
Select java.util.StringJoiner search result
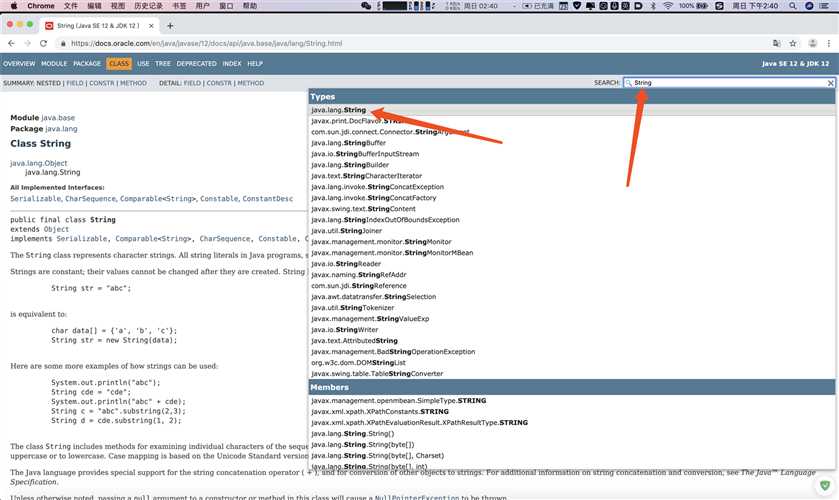coord(572,231)
